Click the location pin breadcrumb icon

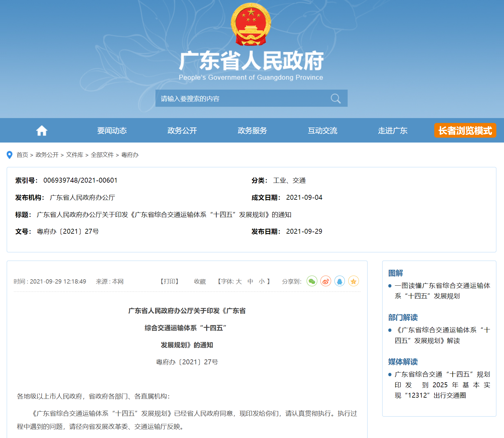click(9, 155)
